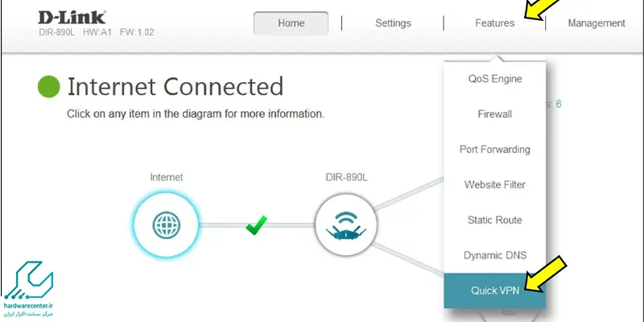Open the Home tab
This screenshot has width=644, height=322.
[291, 23]
